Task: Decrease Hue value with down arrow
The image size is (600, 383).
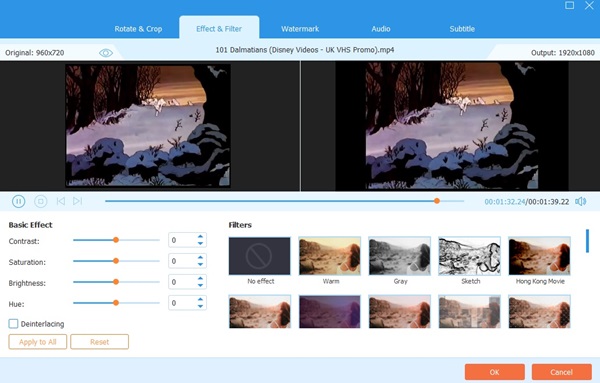Action: tap(200, 306)
